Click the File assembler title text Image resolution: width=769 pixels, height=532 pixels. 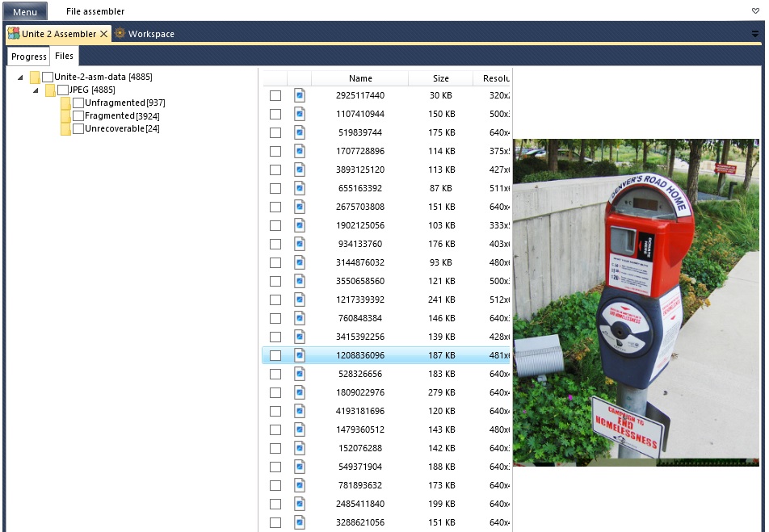95,11
